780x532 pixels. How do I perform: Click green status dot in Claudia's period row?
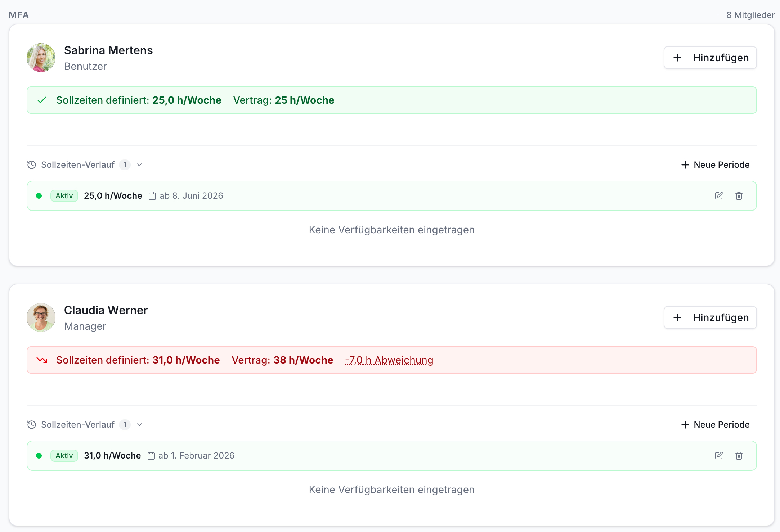pos(39,456)
